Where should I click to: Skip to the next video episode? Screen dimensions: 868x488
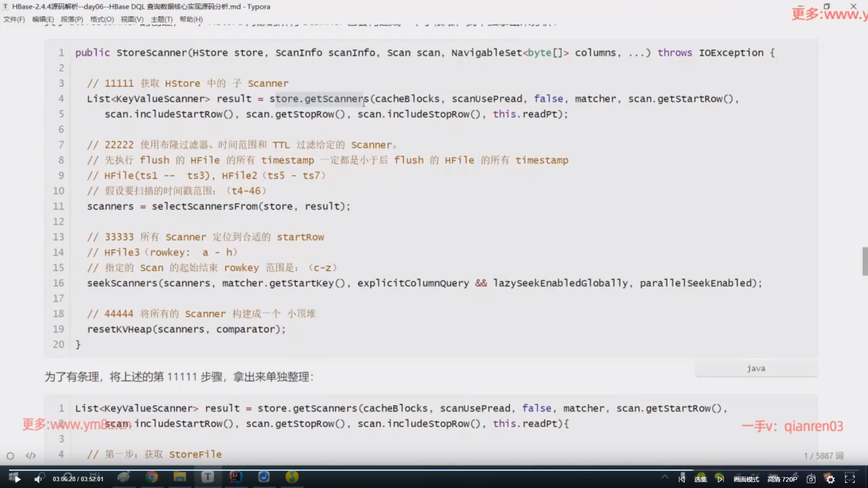point(720,479)
